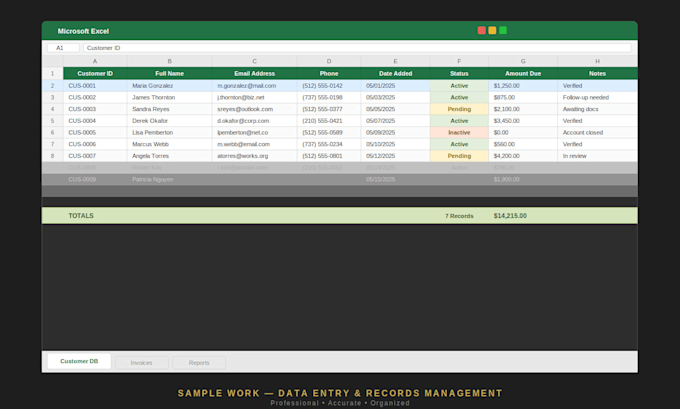This screenshot has height=409, width=680.
Task: Click the TOTALS row label
Action: pos(81,216)
